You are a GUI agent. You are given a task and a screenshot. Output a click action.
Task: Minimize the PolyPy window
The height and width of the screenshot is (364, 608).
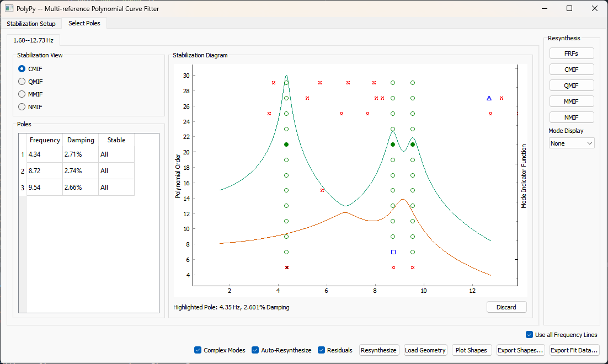point(544,8)
